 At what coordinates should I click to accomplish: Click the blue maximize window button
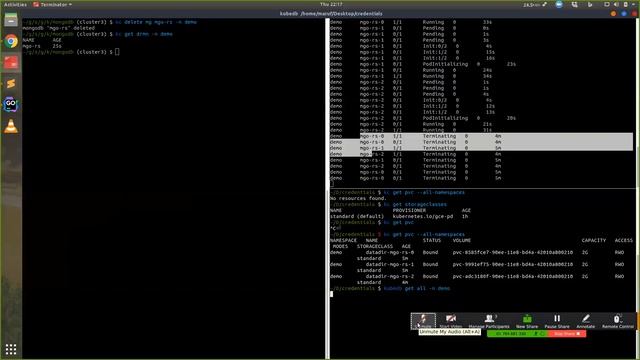coord(624,13)
